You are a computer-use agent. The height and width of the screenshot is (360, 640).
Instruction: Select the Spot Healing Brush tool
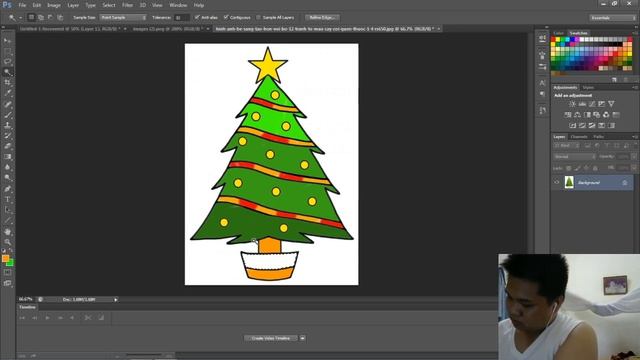(x=7, y=104)
